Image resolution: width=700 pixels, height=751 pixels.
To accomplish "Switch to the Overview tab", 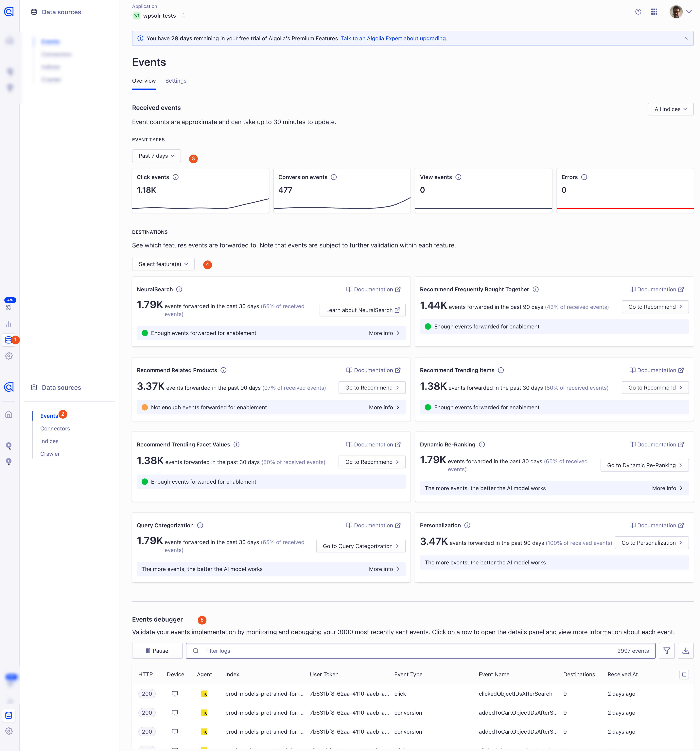I will 144,81.
